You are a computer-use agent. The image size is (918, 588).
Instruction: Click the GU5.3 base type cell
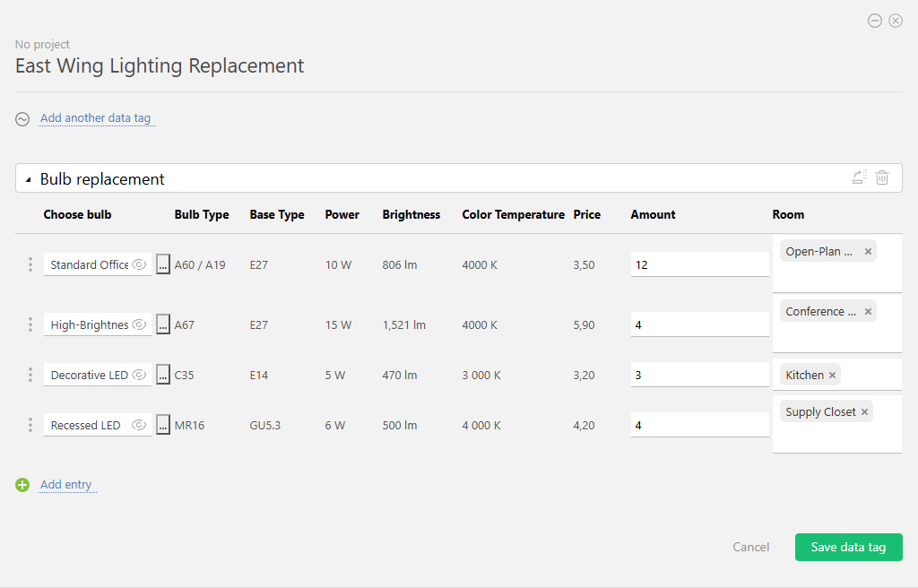[x=265, y=425]
